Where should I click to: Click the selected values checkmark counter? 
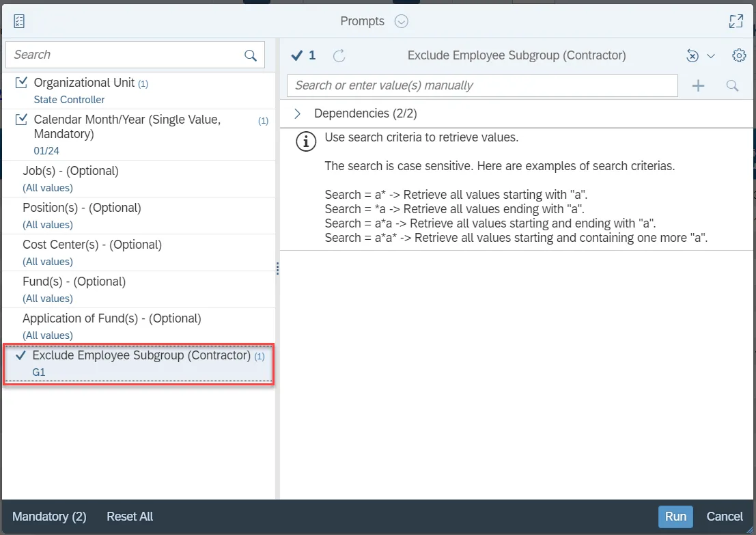[303, 56]
